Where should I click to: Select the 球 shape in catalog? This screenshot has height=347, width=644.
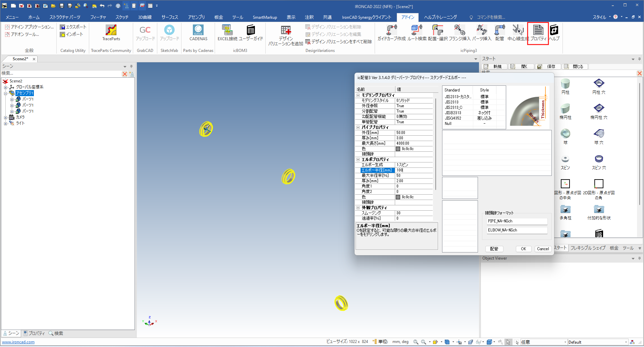coord(565,136)
